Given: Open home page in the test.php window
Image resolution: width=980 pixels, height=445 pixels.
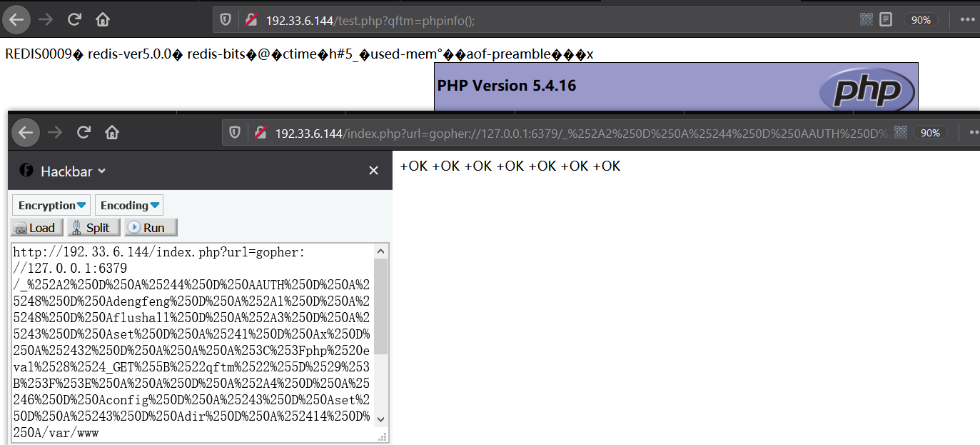Looking at the screenshot, I should 103,19.
